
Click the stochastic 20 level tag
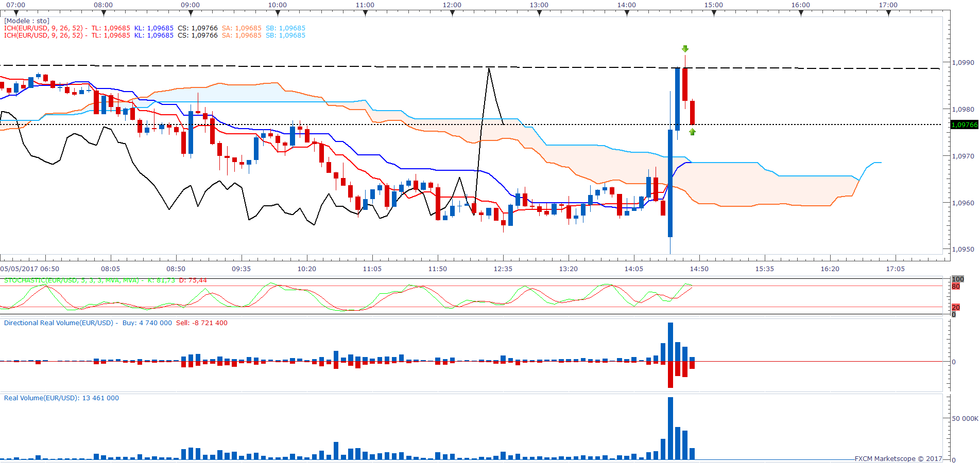coord(956,308)
